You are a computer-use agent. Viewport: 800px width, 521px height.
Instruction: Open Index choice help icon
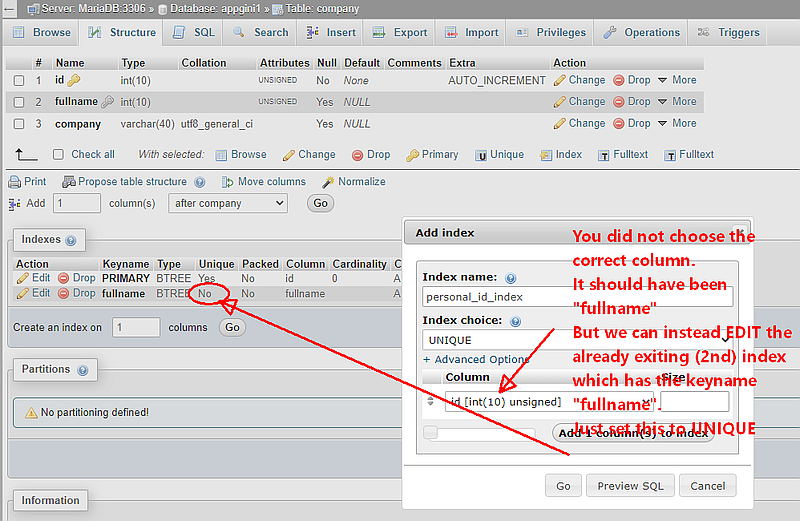[515, 321]
